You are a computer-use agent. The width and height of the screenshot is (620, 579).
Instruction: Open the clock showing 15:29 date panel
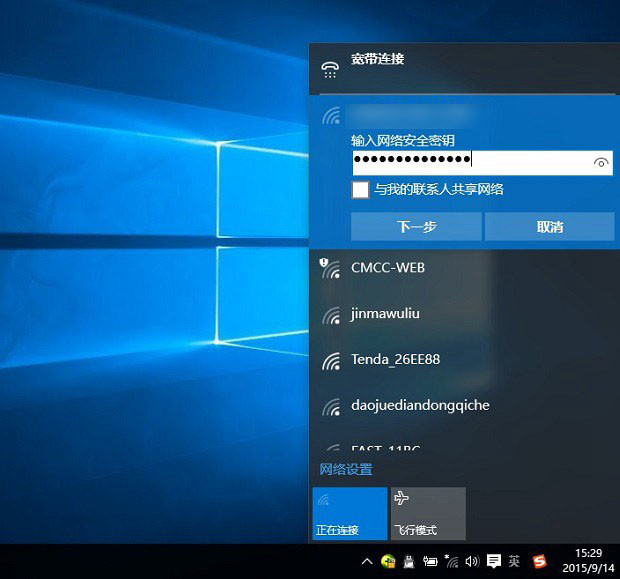[x=589, y=560]
